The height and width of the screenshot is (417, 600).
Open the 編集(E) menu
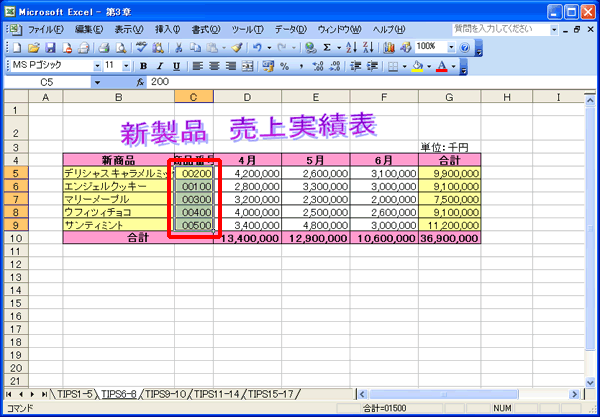[89, 29]
